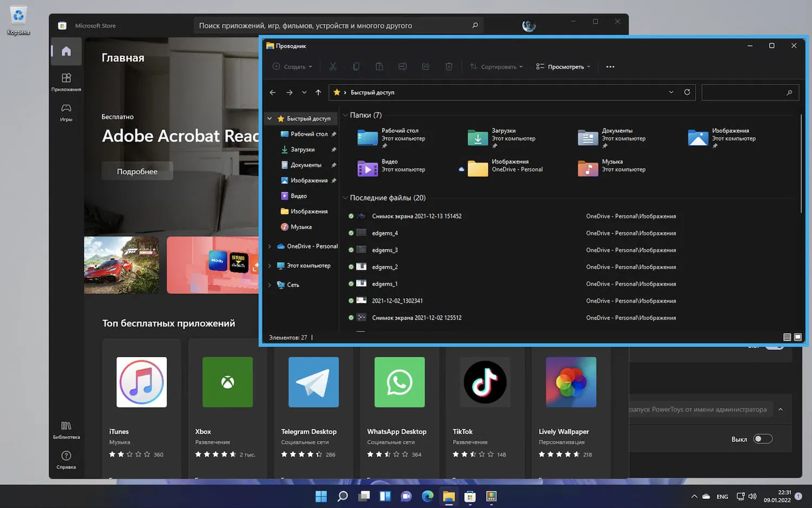Click the Explorer search input field

point(750,93)
